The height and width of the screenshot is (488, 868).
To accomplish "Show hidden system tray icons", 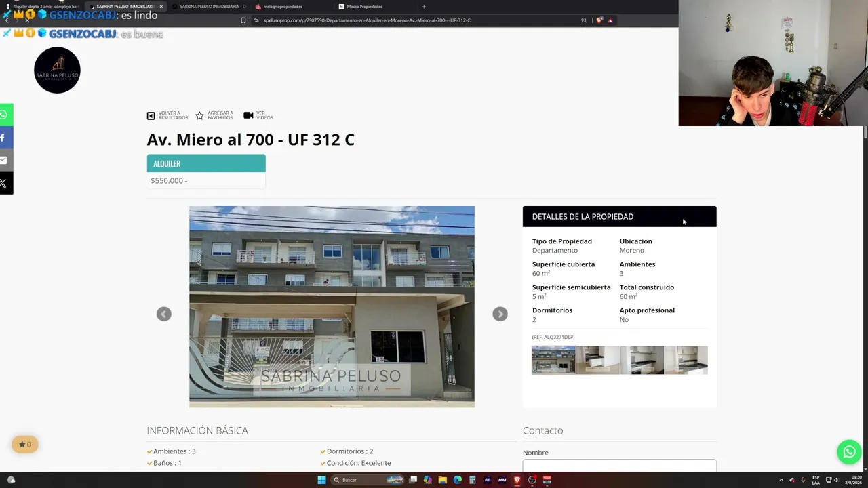I will 781,480.
